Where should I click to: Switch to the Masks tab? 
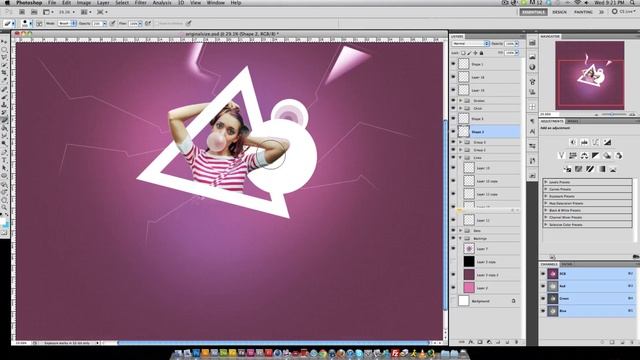coord(573,121)
